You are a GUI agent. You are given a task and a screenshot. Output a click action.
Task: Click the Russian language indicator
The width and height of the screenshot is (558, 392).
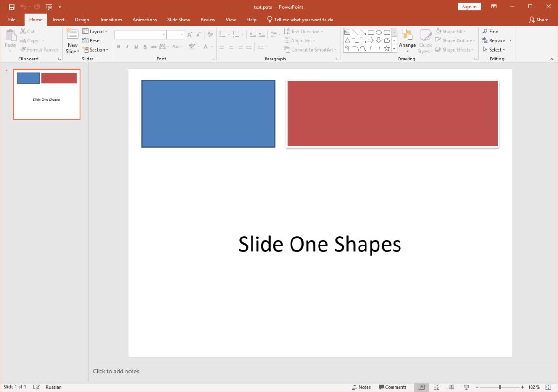tap(53, 387)
